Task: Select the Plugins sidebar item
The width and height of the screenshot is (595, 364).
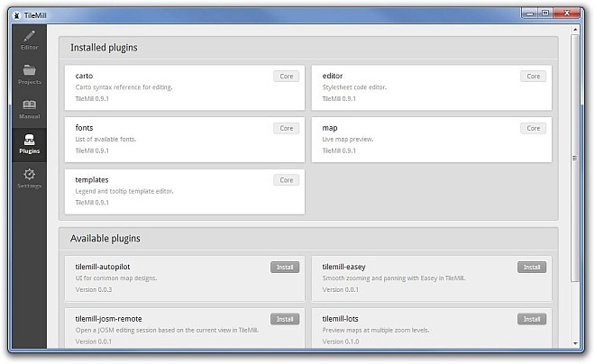Action: pos(29,144)
